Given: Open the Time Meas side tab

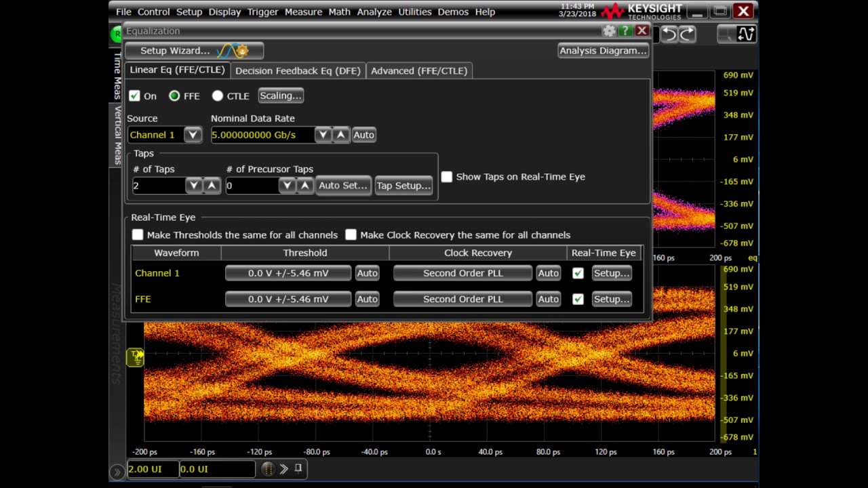Looking at the screenshot, I should 117,75.
